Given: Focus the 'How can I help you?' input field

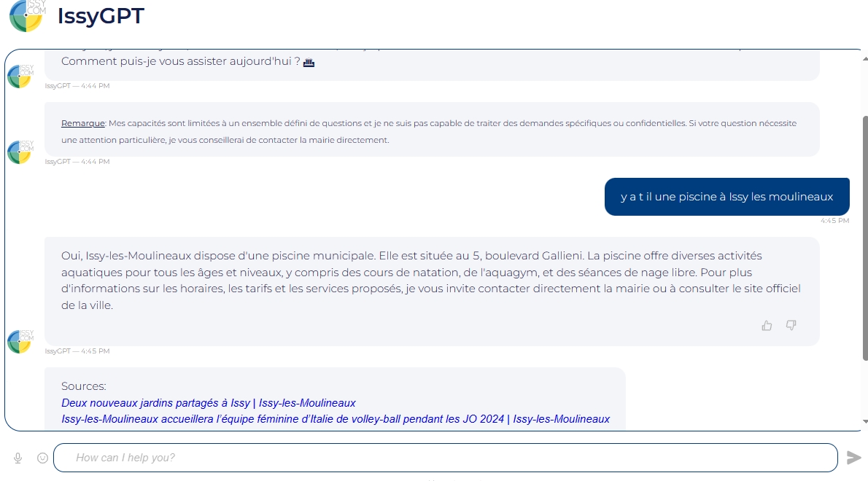Looking at the screenshot, I should click(445, 458).
